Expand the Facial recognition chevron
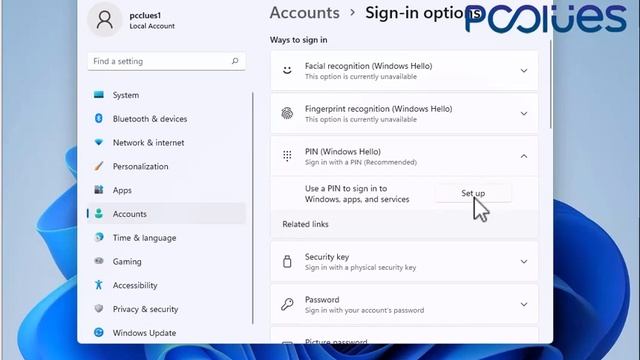 [x=524, y=71]
